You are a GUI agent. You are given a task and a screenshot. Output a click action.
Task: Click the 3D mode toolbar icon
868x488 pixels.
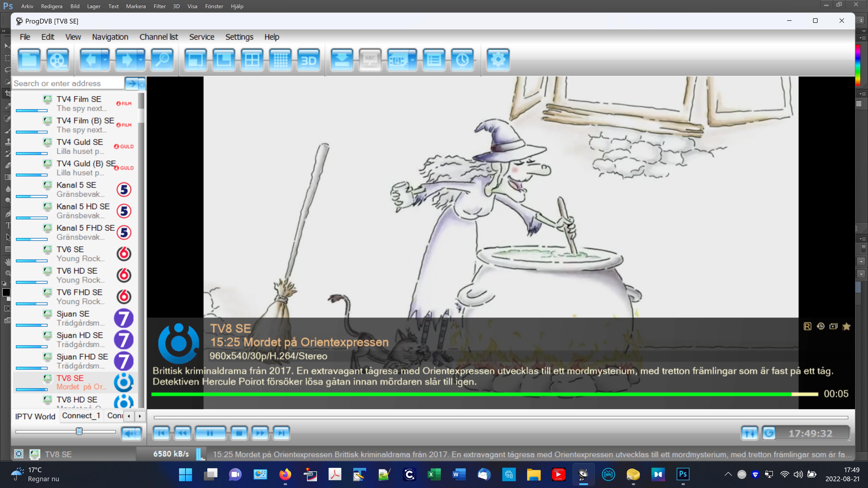pyautogui.click(x=308, y=60)
